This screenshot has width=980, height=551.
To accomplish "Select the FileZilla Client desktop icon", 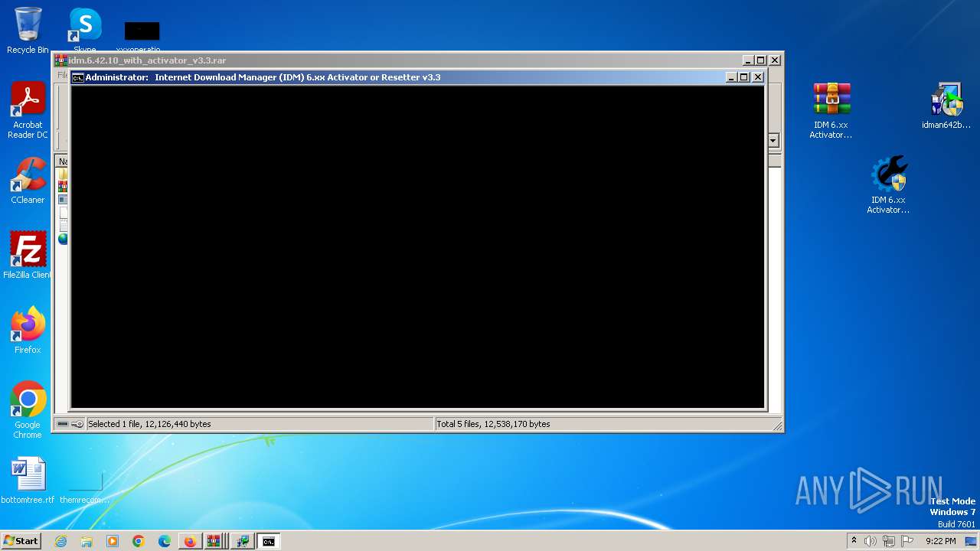I will click(x=28, y=256).
